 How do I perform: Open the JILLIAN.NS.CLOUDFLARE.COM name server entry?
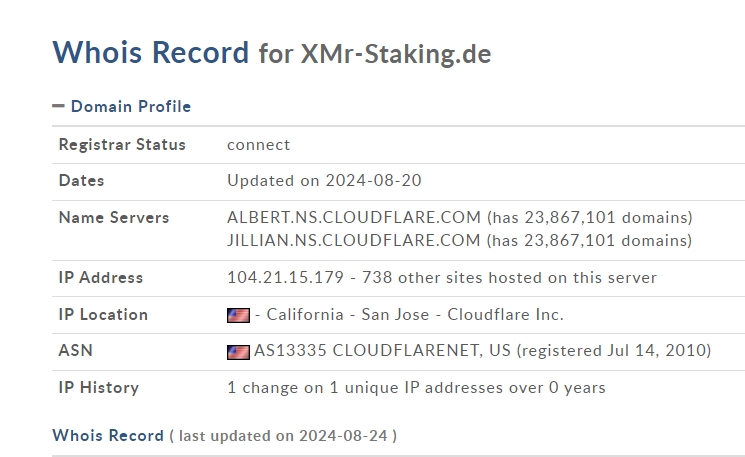(x=353, y=240)
